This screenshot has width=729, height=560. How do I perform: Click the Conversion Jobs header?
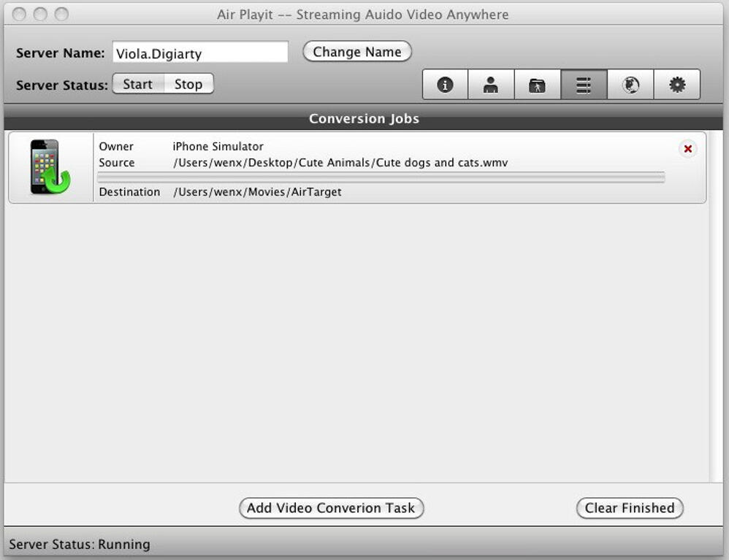click(364, 118)
